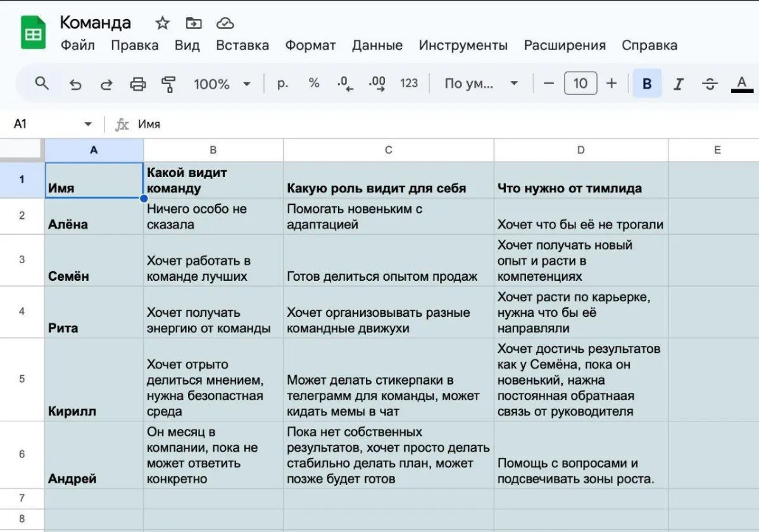
Task: Format as currency р.
Action: (283, 84)
